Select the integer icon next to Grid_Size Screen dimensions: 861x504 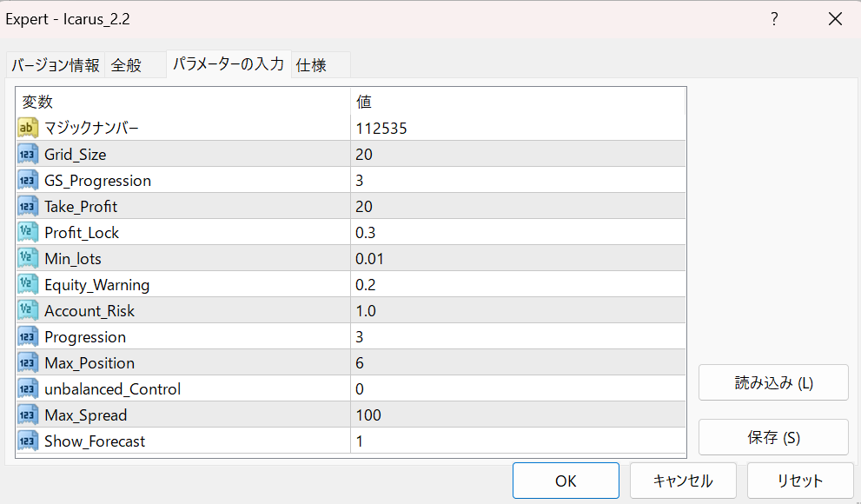28,155
